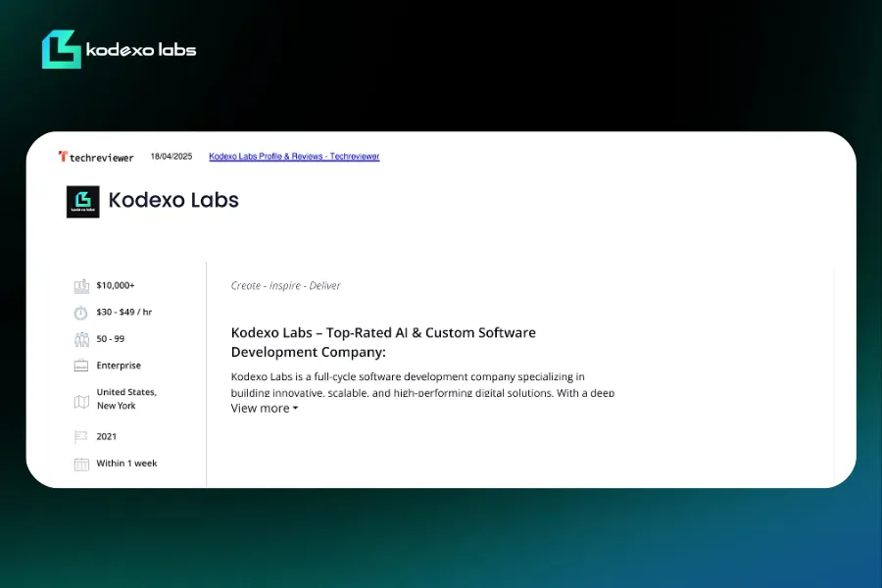Image resolution: width=882 pixels, height=588 pixels.
Task: Click the full-cycle software development description paragraph
Action: (x=422, y=384)
